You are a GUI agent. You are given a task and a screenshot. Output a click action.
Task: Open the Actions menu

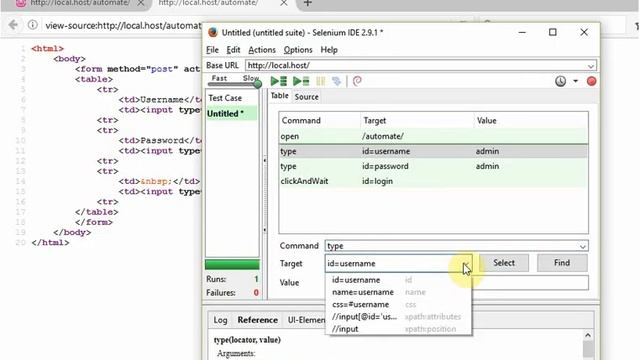point(262,50)
